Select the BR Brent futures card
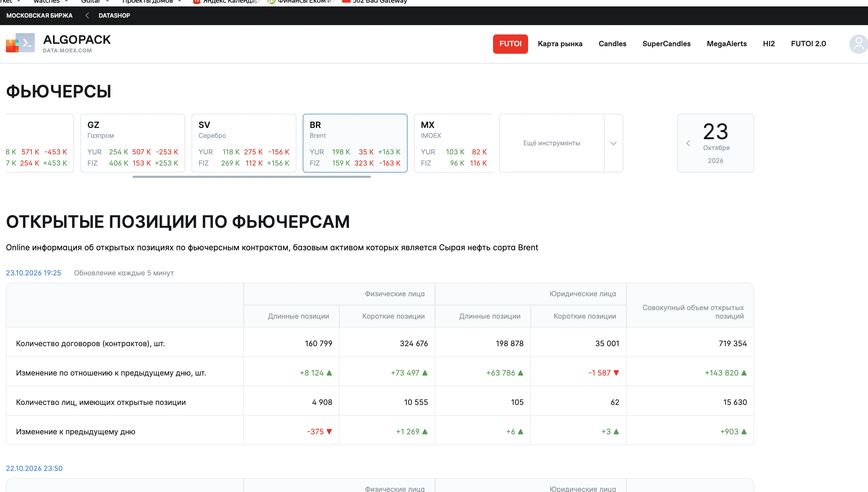The image size is (868, 492). click(355, 143)
